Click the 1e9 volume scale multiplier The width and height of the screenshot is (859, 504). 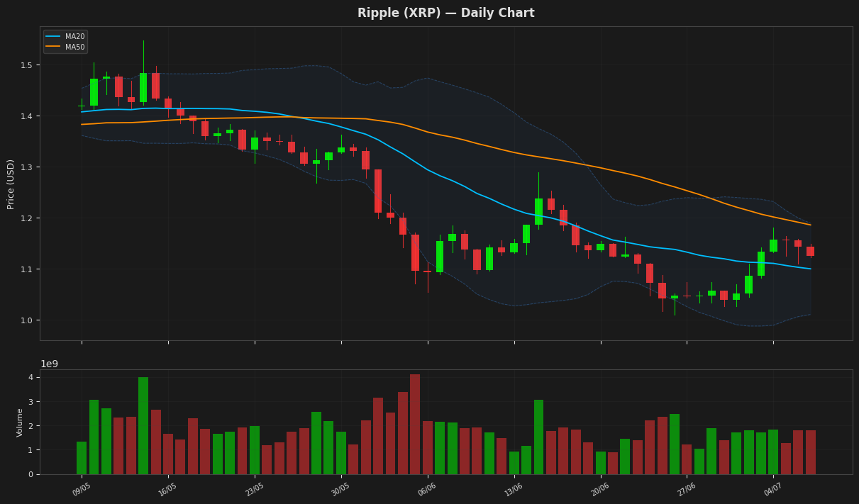pyautogui.click(x=49, y=364)
